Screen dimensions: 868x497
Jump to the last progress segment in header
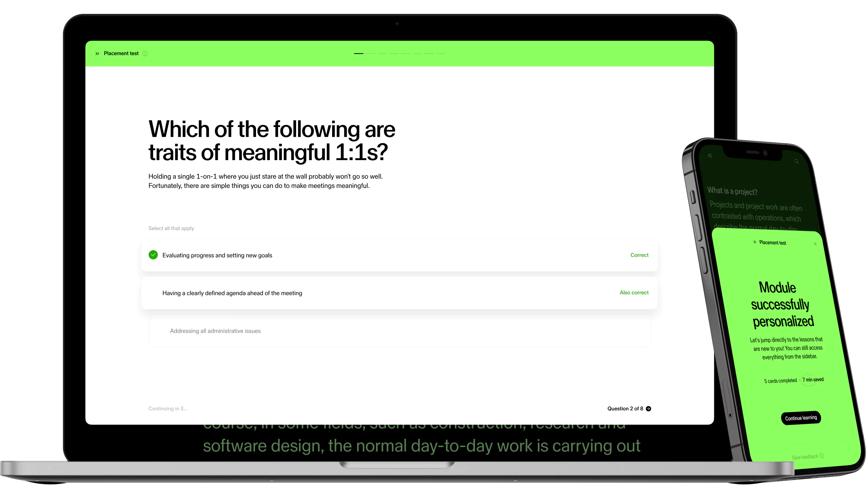(441, 54)
